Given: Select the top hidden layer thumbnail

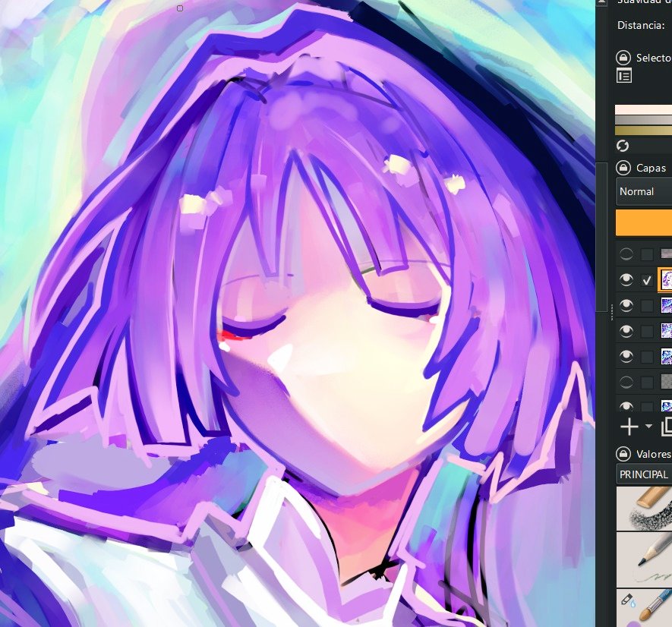Looking at the screenshot, I should pos(667,254).
